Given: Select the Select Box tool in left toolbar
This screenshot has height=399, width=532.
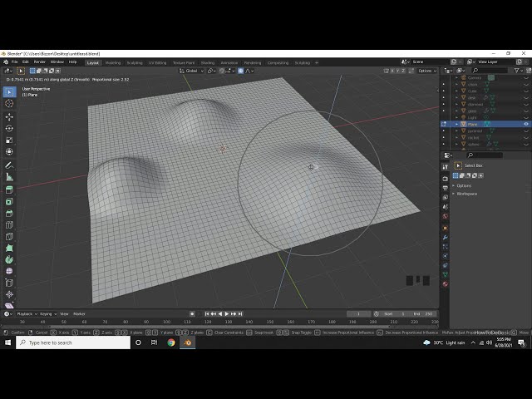Looking at the screenshot, I should click(9, 92).
